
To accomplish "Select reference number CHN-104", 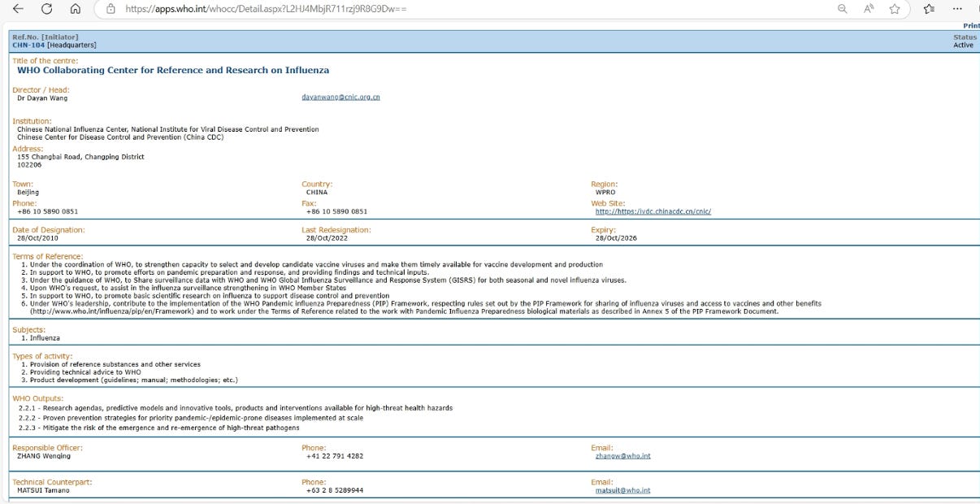I will point(28,45).
